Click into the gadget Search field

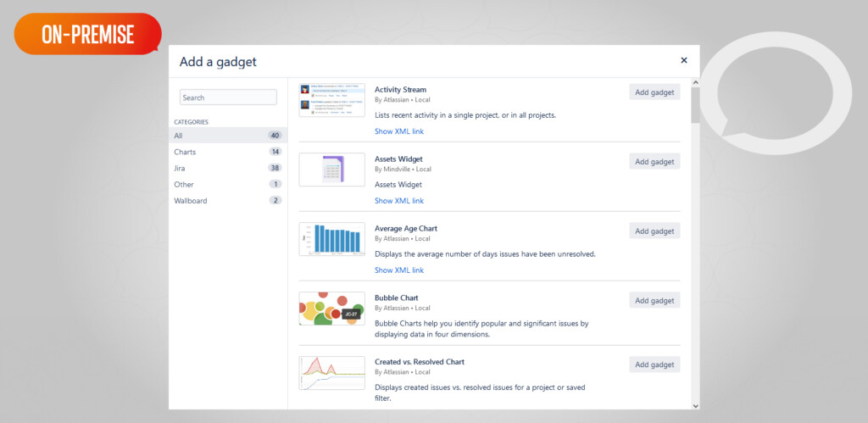228,97
